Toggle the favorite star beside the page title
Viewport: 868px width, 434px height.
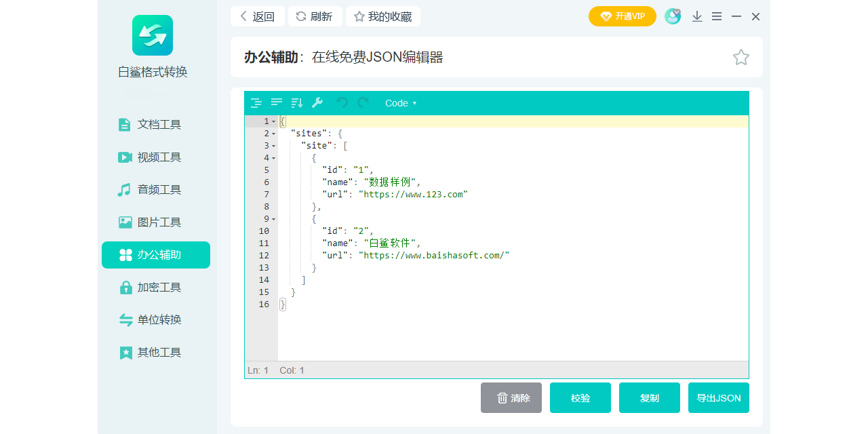(741, 58)
